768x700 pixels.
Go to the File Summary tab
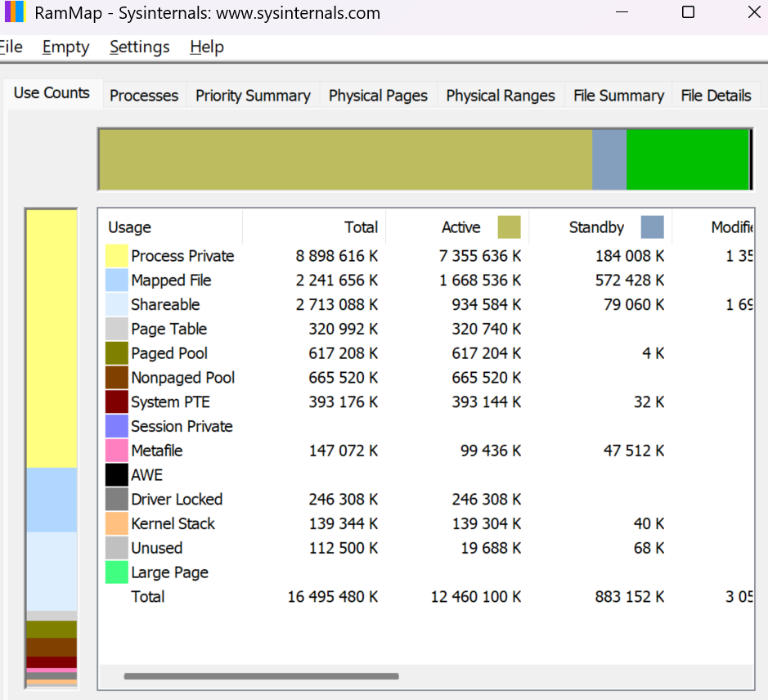coord(618,96)
